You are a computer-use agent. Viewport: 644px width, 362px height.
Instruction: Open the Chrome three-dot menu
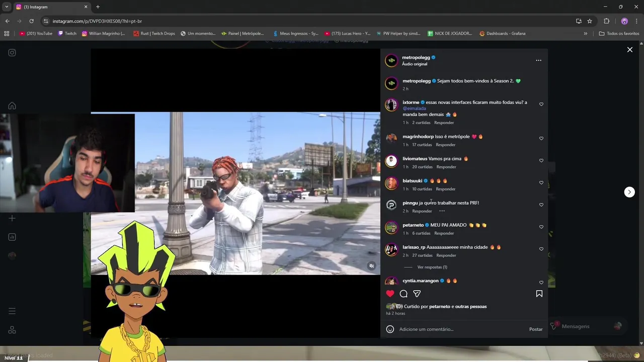tap(636, 21)
